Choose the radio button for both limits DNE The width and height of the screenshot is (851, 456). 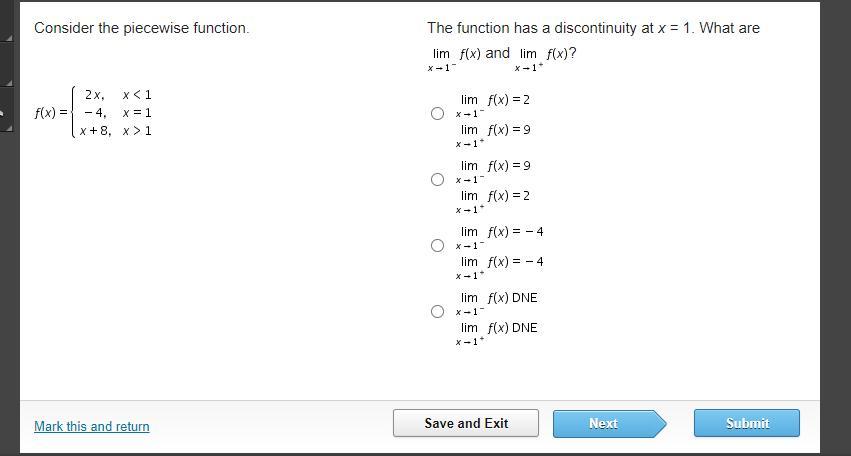(437, 312)
